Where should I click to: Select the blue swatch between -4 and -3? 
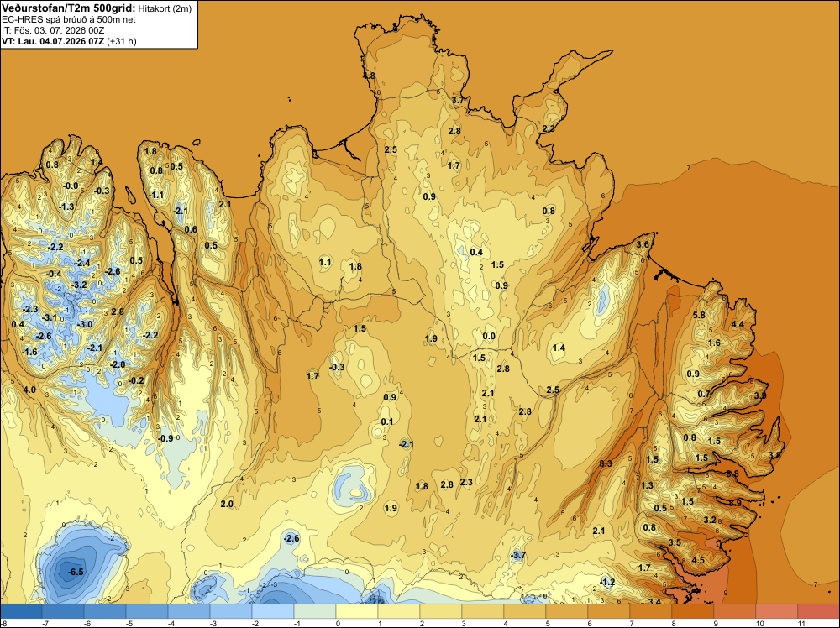(188, 611)
